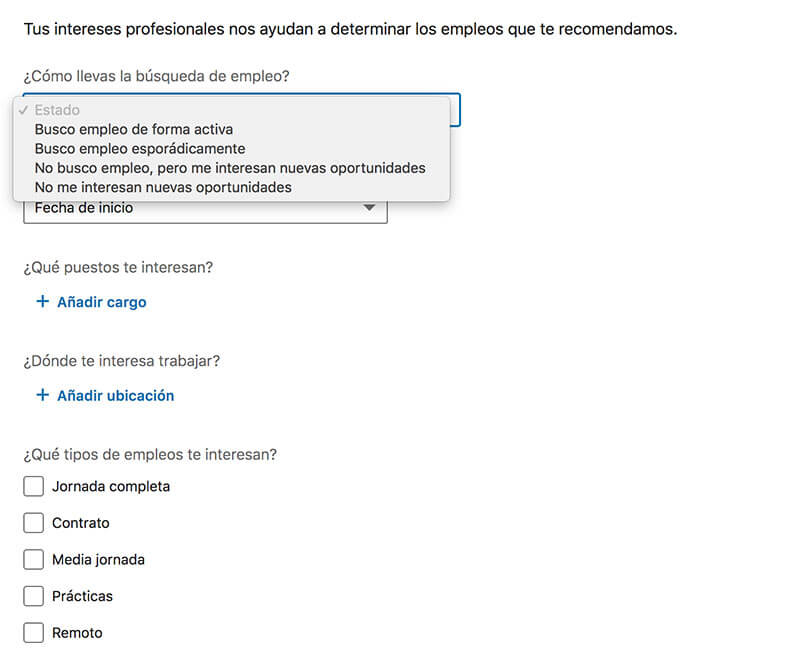Click the plus icon beside Añadir ubicación
The image size is (800, 651).
click(42, 395)
